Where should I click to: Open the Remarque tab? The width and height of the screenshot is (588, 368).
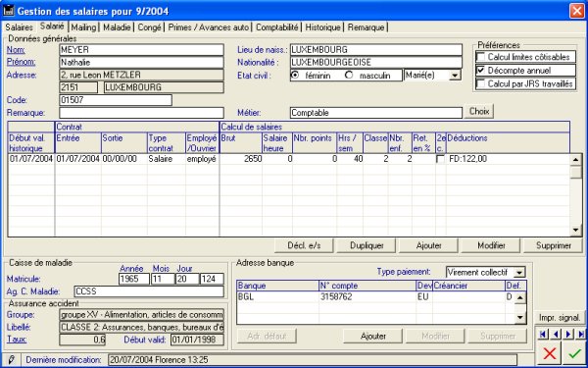[366, 27]
